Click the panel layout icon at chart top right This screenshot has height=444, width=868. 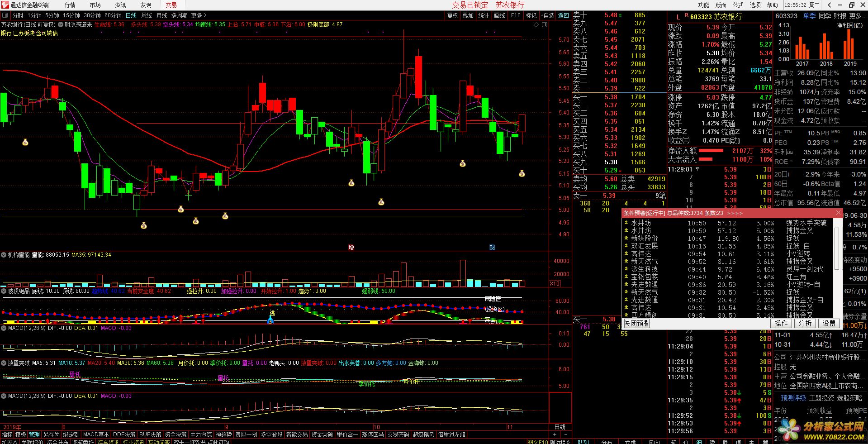(x=545, y=24)
